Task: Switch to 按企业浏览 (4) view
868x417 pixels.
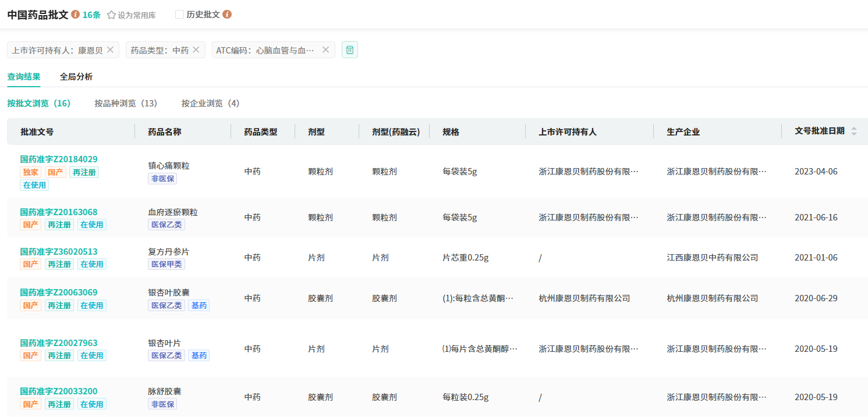Action: click(210, 104)
